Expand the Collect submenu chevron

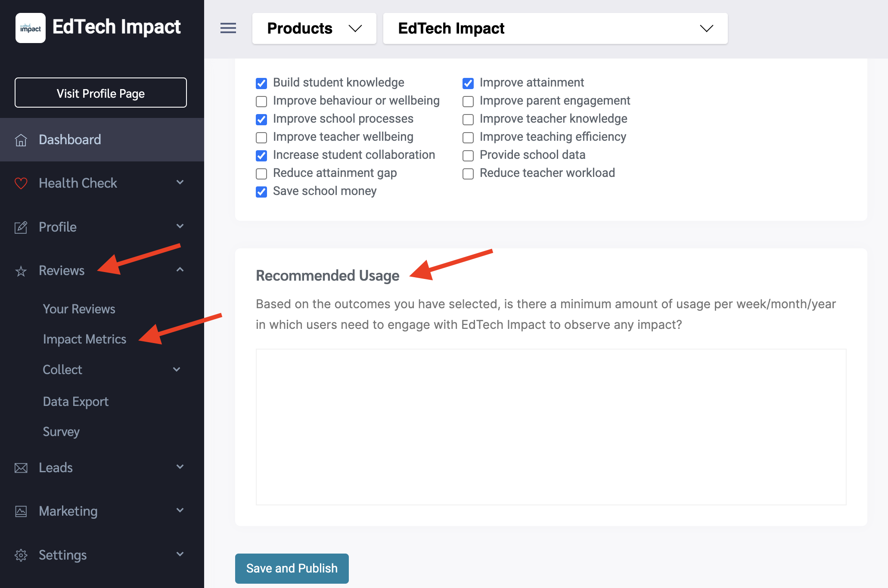(177, 370)
